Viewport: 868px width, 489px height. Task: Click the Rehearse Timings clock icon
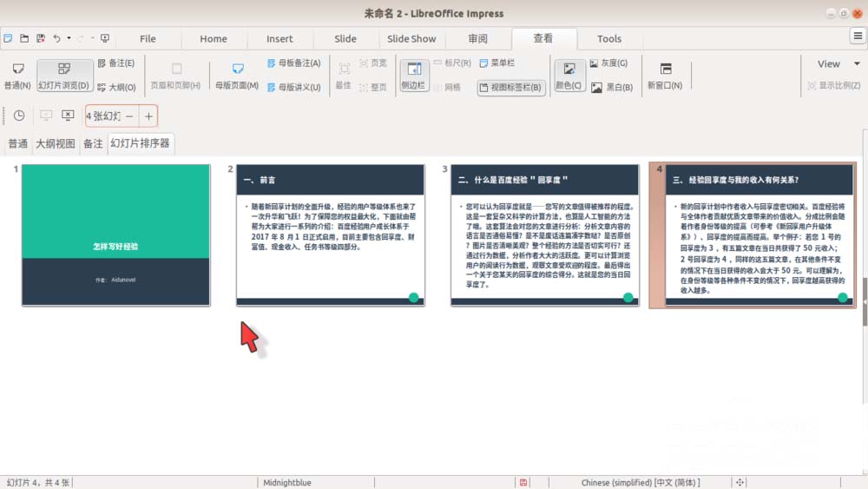click(x=19, y=116)
